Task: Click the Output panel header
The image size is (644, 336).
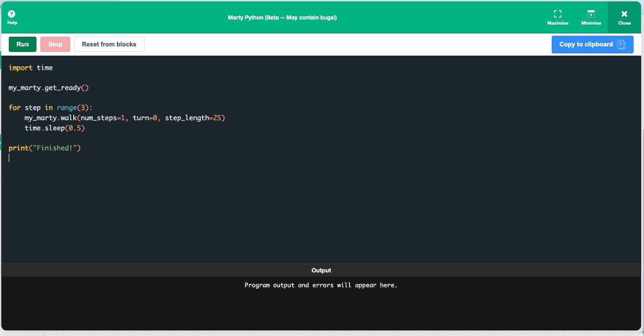Action: pyautogui.click(x=321, y=270)
